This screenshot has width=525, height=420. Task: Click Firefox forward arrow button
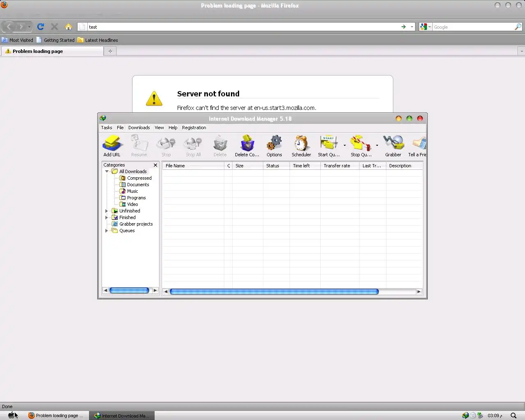coord(21,27)
